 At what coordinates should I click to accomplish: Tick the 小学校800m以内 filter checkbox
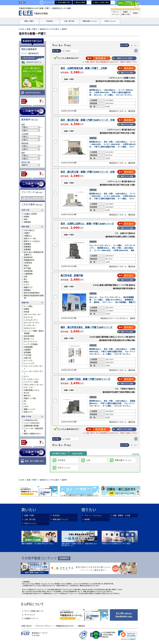(22, 420)
